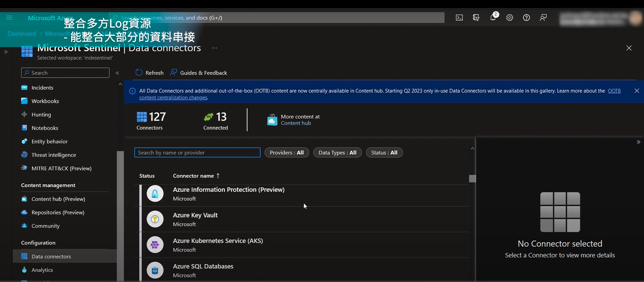Go to Threat intelligence in the sidebar
Viewport: 644px width, 282px height.
[x=54, y=155]
